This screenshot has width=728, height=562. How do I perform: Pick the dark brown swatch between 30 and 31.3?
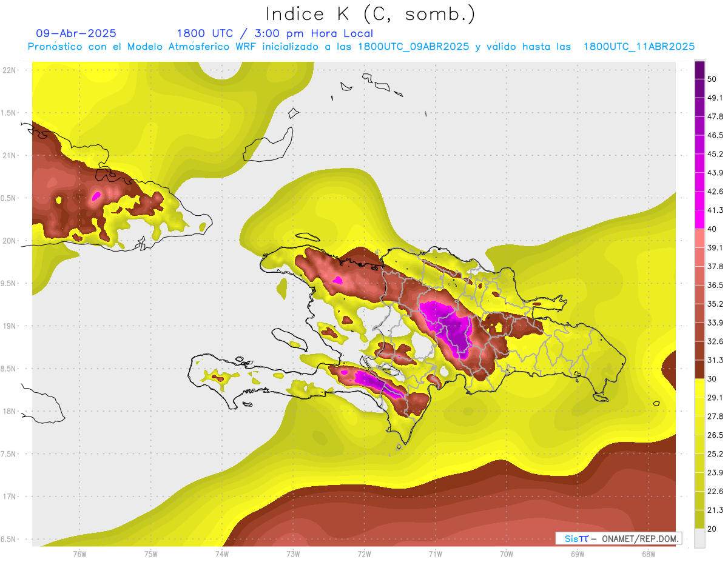[699, 369]
